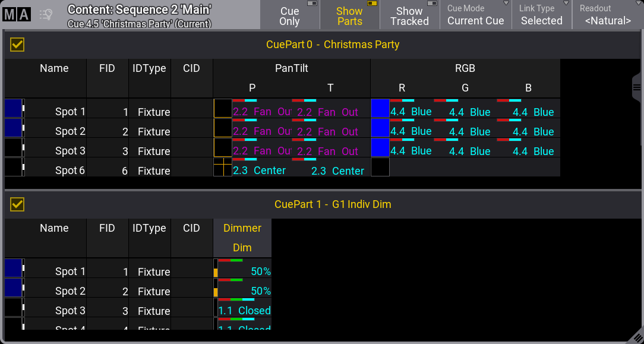Enable the Cue Only toggle
Image resolution: width=644 pixels, height=344 pixels.
point(290,15)
